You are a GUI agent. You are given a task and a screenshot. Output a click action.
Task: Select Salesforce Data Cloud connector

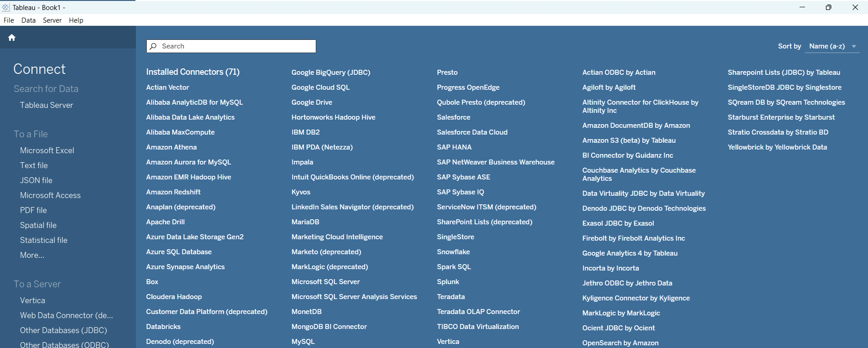point(473,132)
